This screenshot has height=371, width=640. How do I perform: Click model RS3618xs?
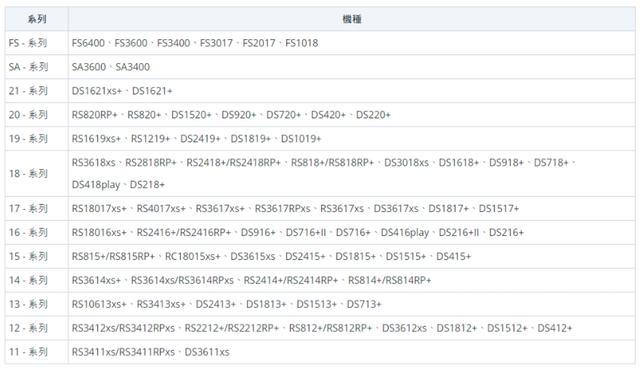[93, 162]
